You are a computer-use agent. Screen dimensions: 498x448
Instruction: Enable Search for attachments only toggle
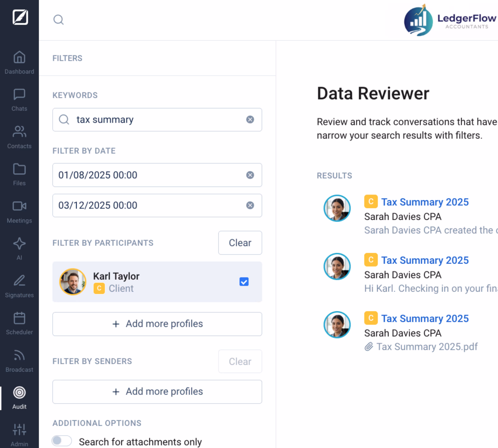point(62,441)
